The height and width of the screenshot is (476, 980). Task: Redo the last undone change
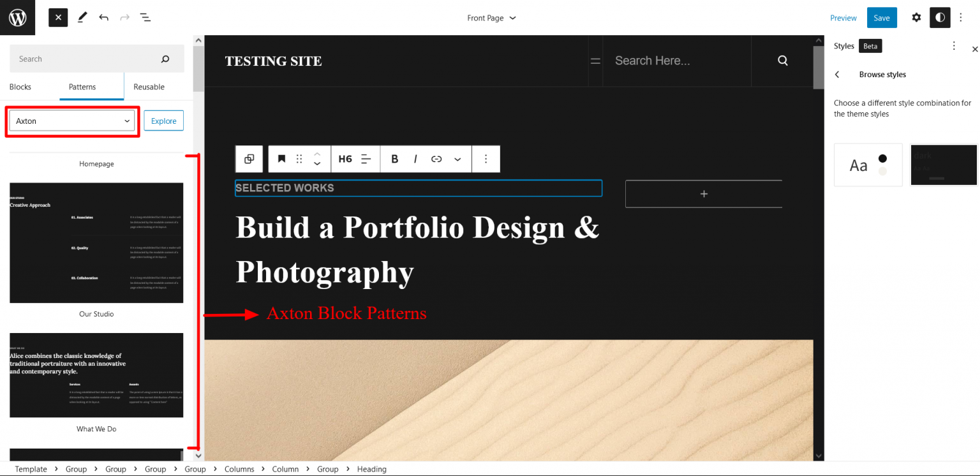[x=124, y=17]
